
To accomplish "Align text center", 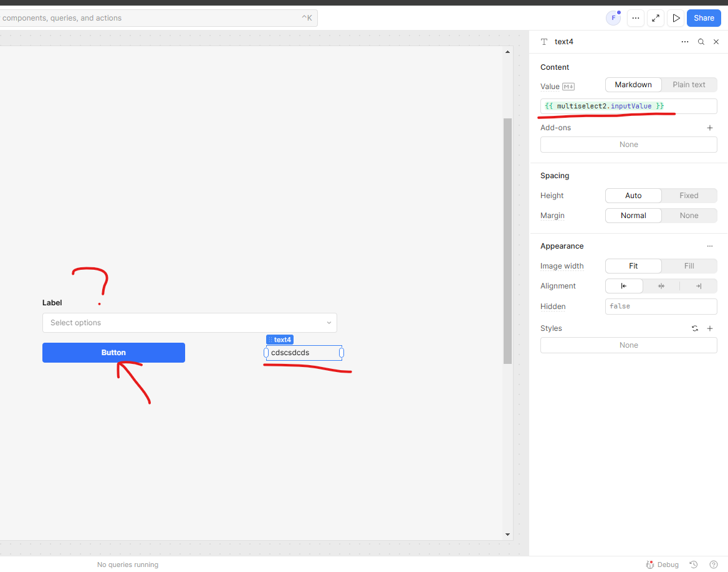I will pos(661,286).
